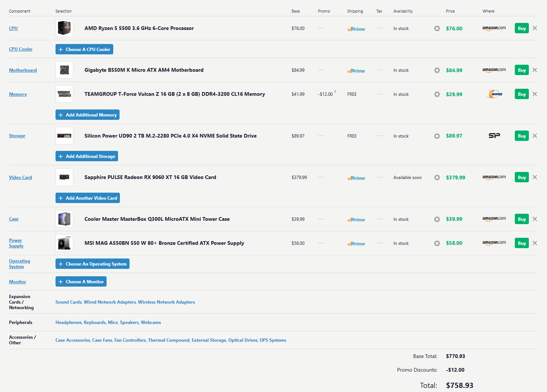547x392 pixels.
Task: Buy the AMD Ryzen 5 5500 processor
Action: click(522, 28)
